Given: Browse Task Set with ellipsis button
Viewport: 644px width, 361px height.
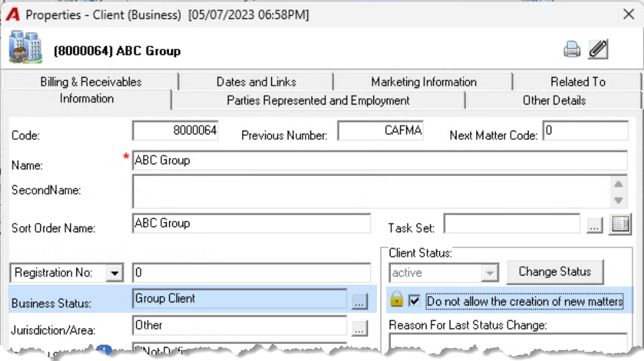Looking at the screenshot, I should click(595, 225).
